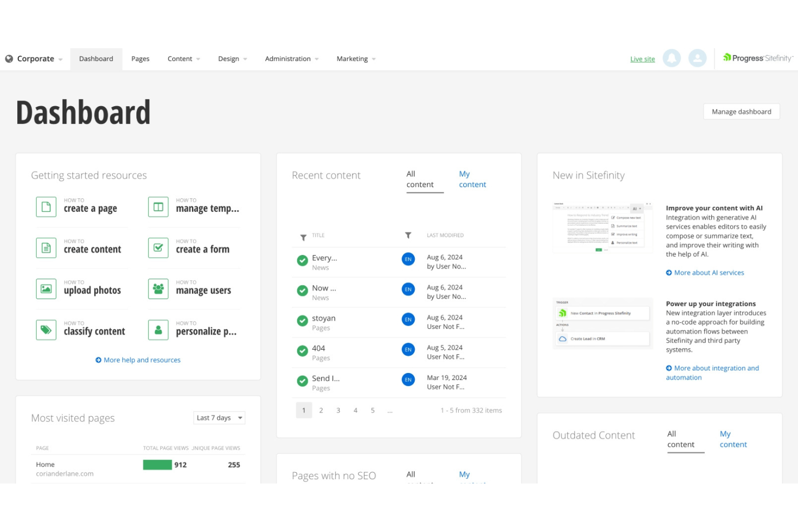
Task: Click the create a page document icon
Action: click(46, 207)
